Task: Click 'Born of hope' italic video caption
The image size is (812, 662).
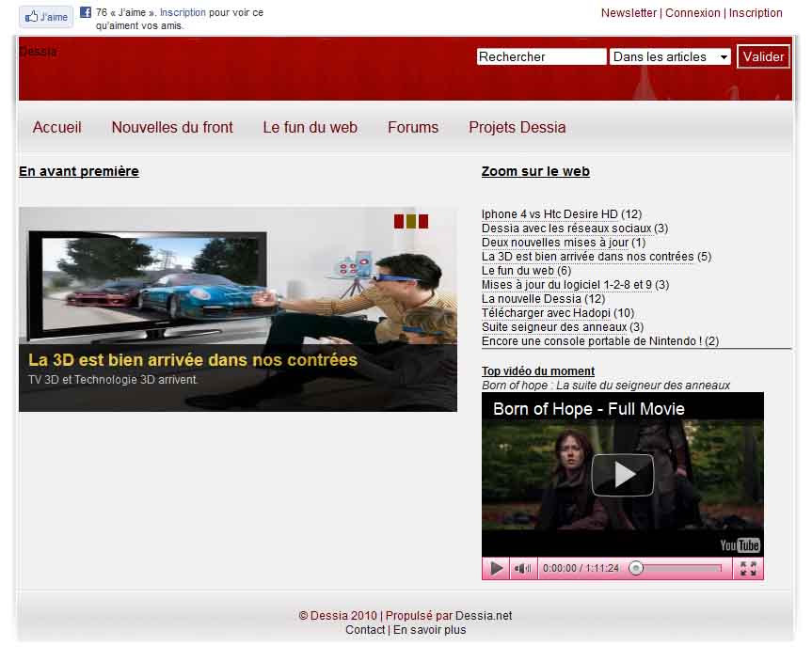Action: (605, 386)
